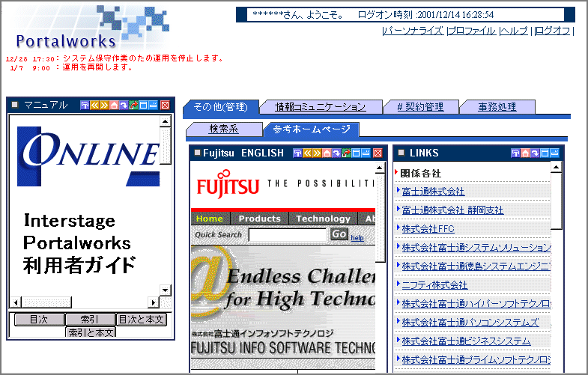Click the 目次 button
Viewport: 588px width, 375px height.
coord(40,320)
